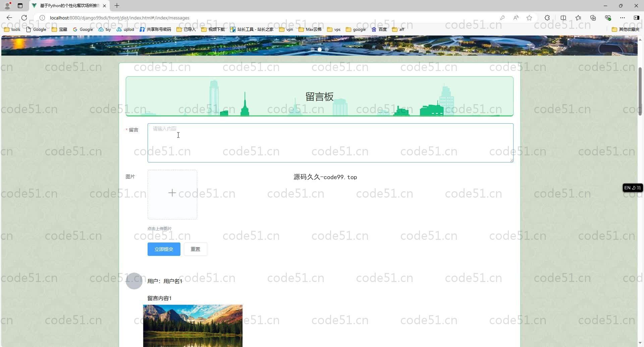Image resolution: width=644 pixels, height=347 pixels.
Task: Close the current browser tab
Action: (104, 6)
